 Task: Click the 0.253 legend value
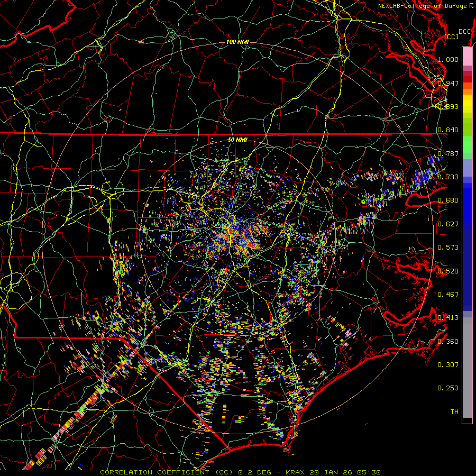click(448, 388)
